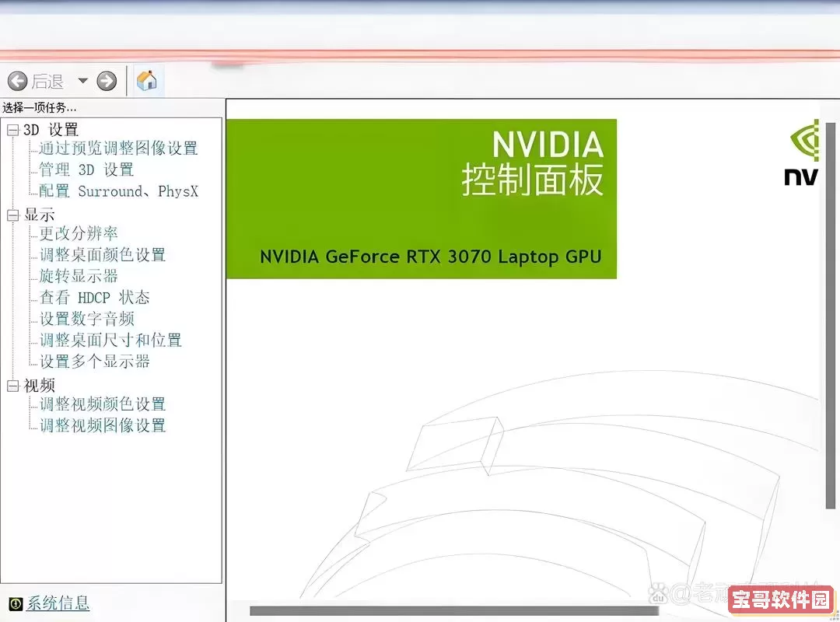Click the forward arrow icon
The height and width of the screenshot is (622, 840).
107,82
